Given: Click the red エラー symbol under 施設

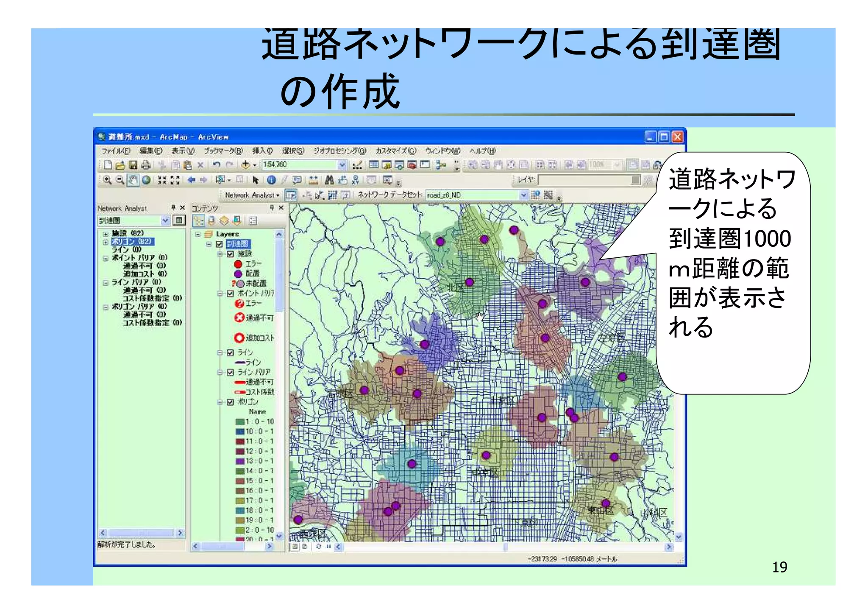Looking at the screenshot, I should [x=238, y=264].
